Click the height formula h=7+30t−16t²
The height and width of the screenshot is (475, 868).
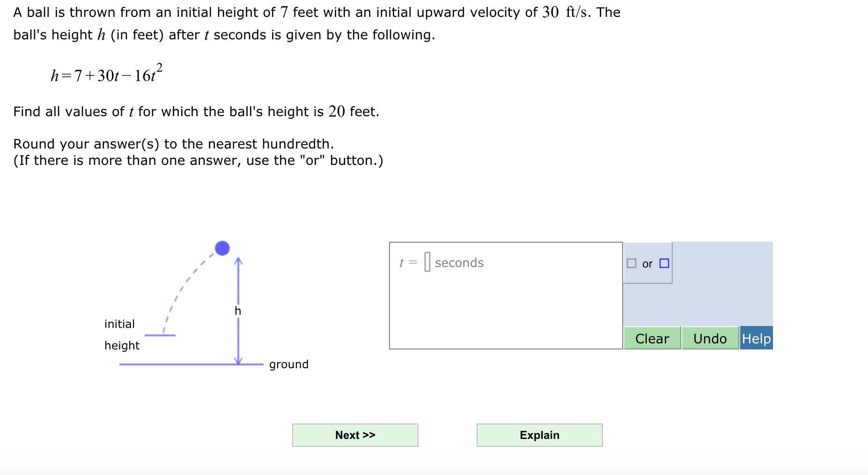[107, 74]
